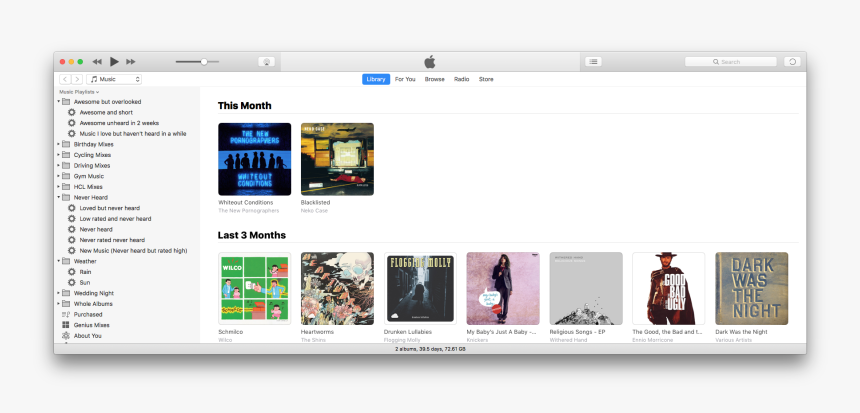Open the AirPlay output button

[267, 62]
